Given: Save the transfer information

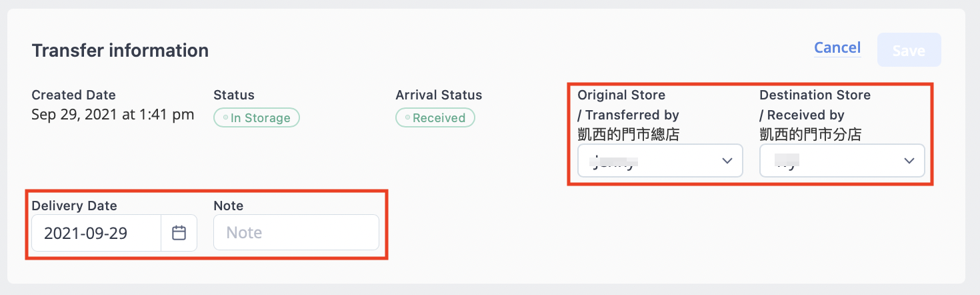Looking at the screenshot, I should pyautogui.click(x=909, y=50).
